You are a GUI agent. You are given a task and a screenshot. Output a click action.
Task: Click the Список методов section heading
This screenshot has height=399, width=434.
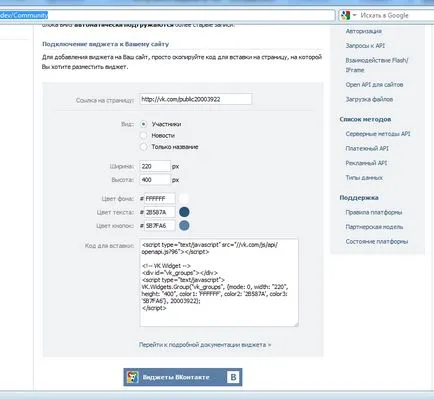coord(365,119)
